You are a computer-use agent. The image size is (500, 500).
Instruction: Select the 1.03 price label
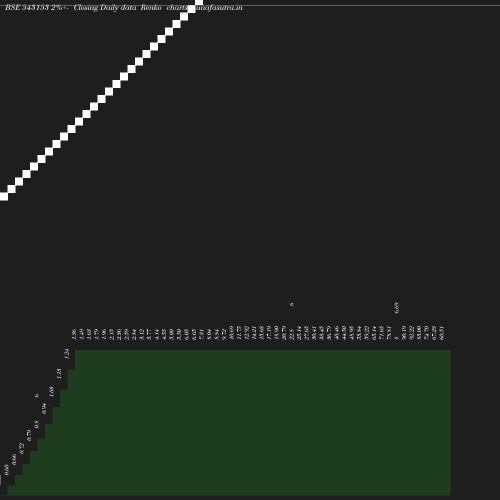click(52, 391)
